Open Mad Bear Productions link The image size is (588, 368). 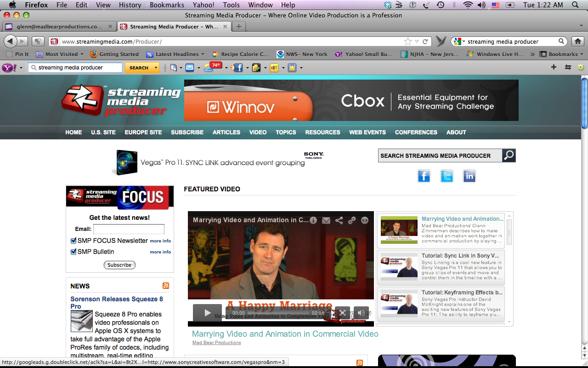click(x=216, y=343)
